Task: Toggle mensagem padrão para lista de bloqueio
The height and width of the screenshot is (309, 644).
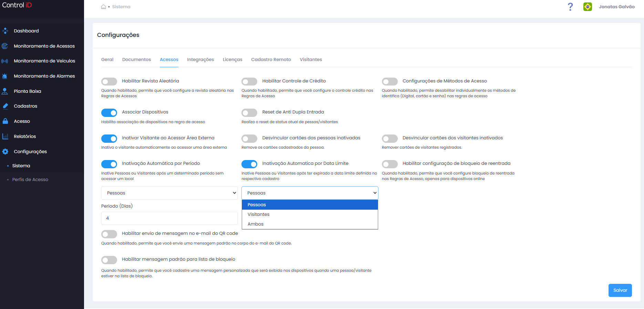Action: [x=109, y=260]
